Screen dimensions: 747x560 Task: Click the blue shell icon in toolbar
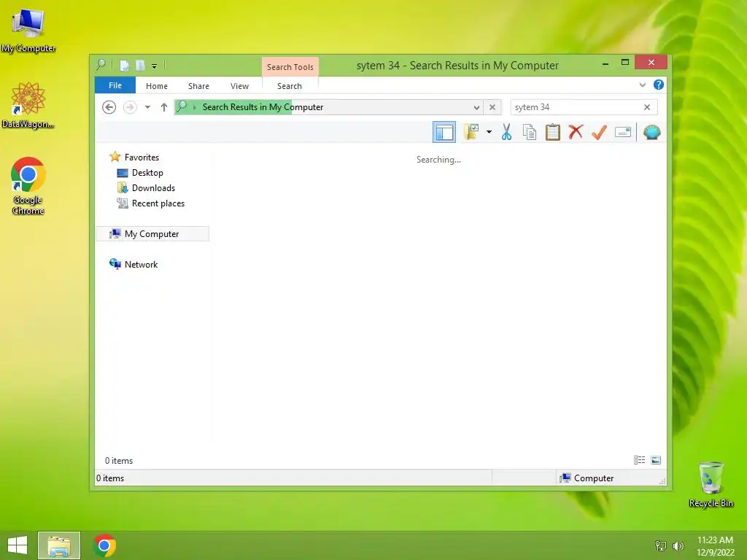[x=651, y=132]
